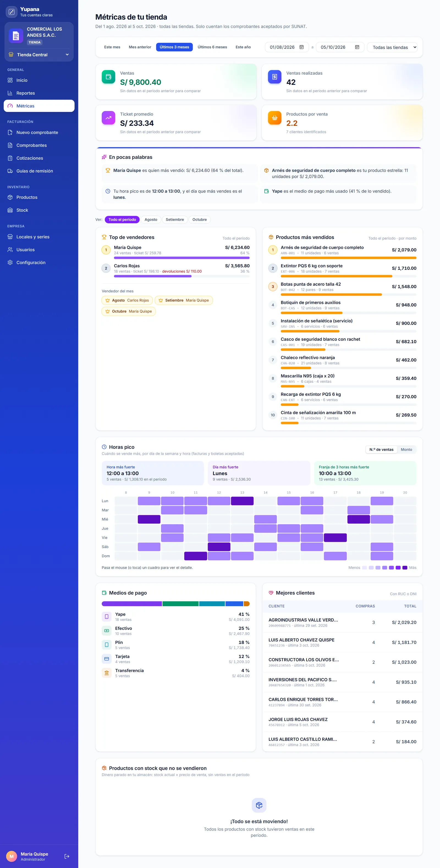Go to Comprobantes page
440x868 pixels.
[39, 145]
